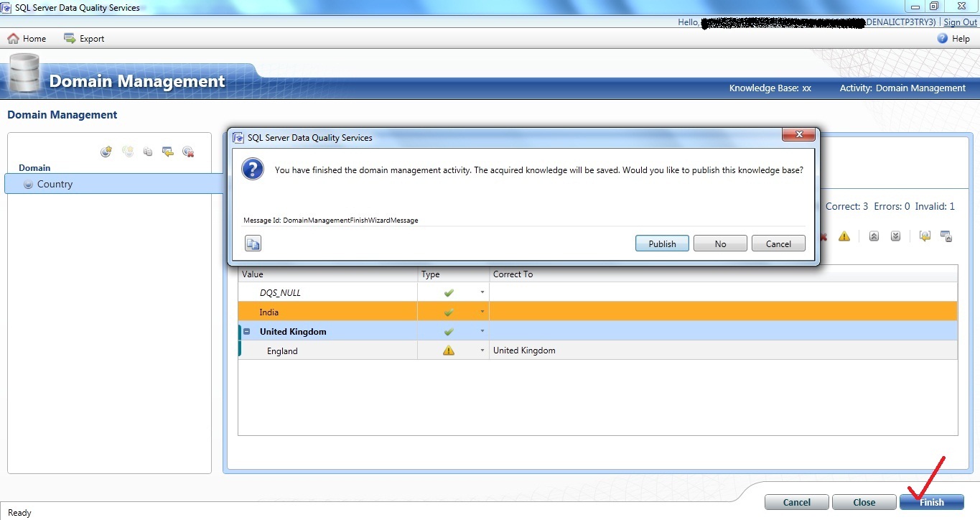Click warning icon in England row
Screen dimensions: 980x520
(449, 350)
